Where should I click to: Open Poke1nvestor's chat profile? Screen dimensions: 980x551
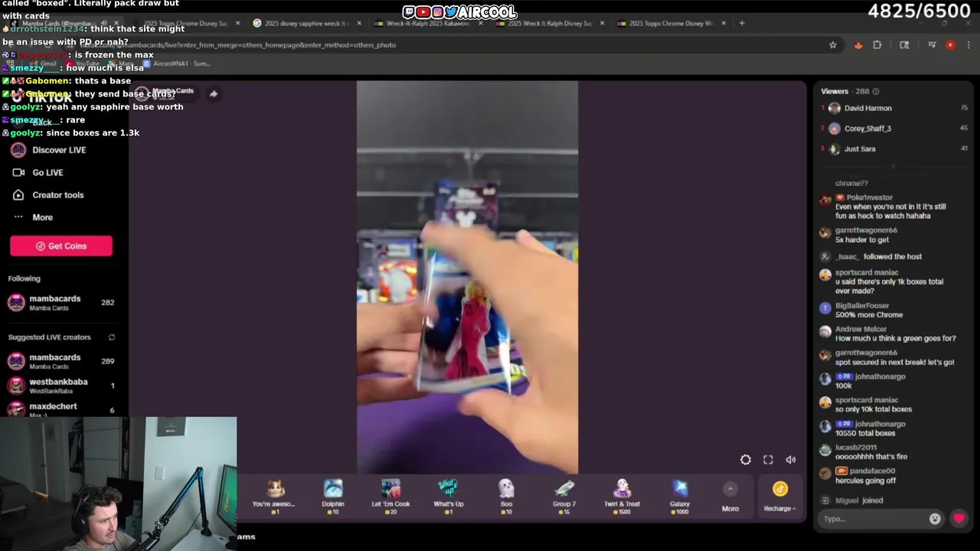[869, 197]
